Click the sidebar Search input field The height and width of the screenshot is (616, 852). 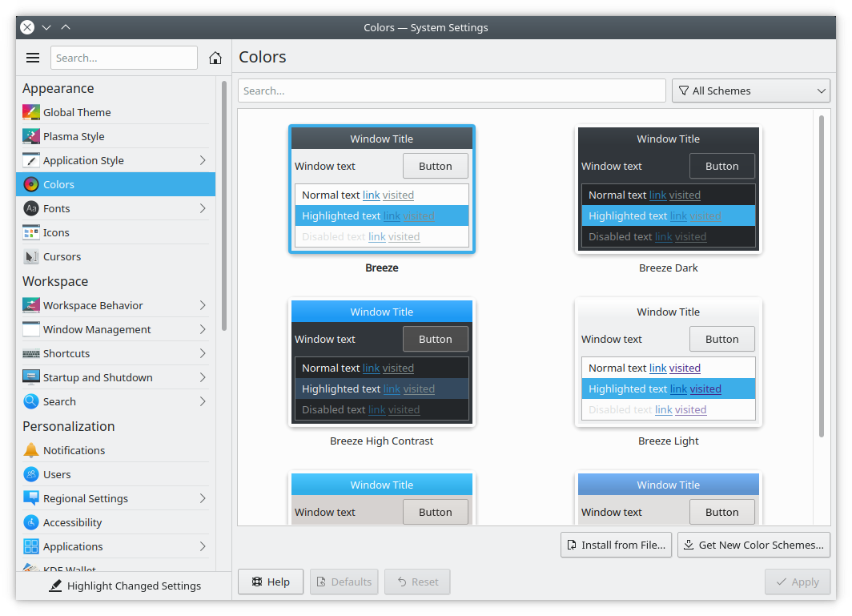(124, 58)
